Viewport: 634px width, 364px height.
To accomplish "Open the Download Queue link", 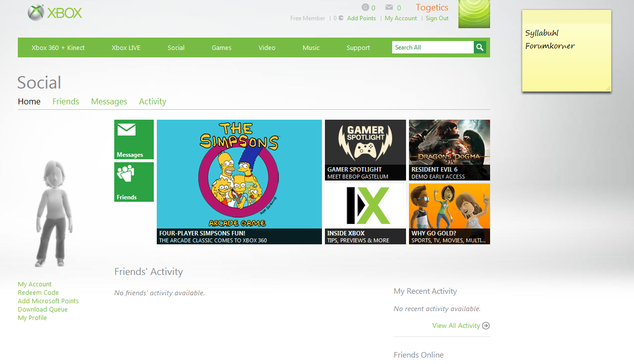I will (43, 310).
